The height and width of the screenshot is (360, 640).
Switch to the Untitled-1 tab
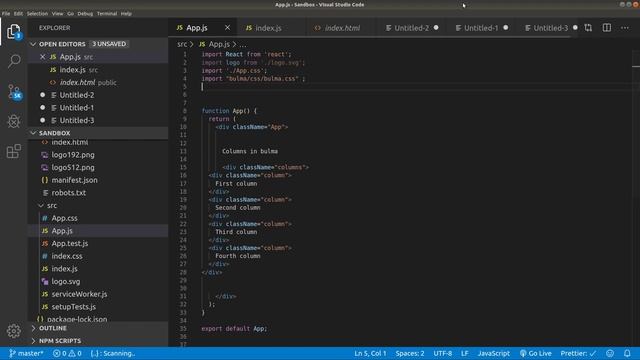481,28
